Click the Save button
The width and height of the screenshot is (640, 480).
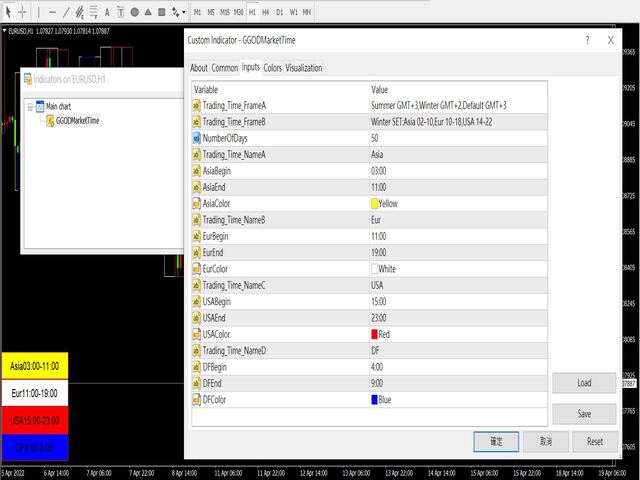point(584,414)
